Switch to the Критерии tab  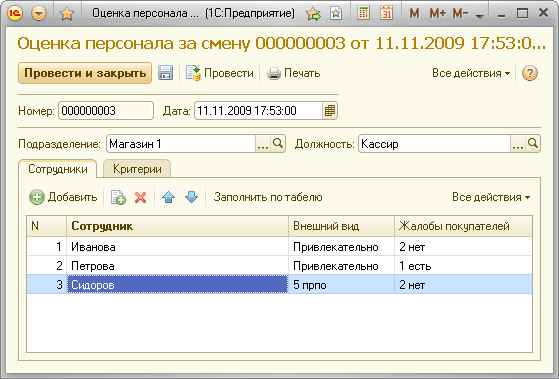click(x=137, y=169)
